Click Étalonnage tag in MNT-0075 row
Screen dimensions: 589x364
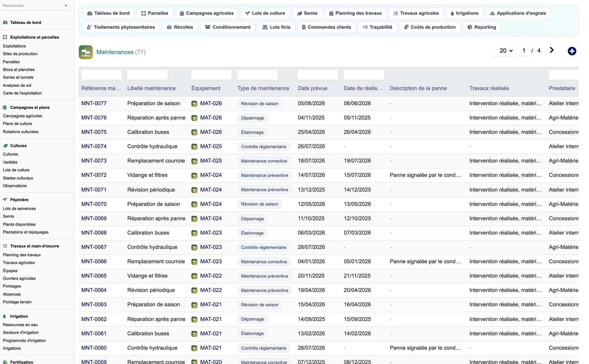[252, 132]
